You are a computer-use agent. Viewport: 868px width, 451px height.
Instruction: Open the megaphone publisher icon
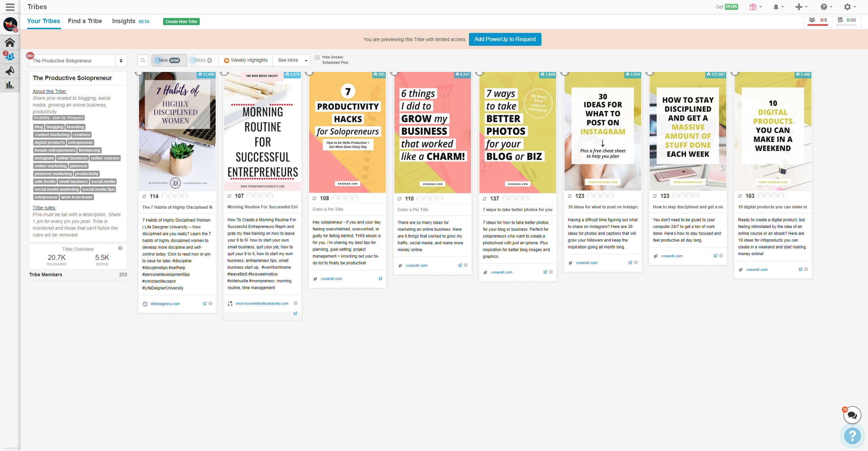10,71
